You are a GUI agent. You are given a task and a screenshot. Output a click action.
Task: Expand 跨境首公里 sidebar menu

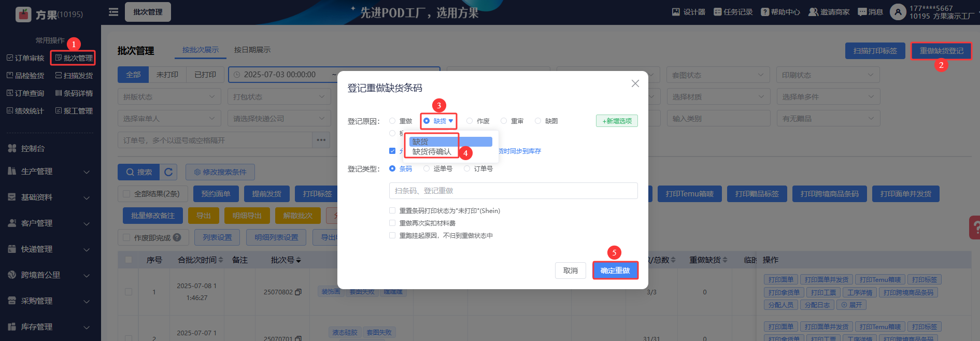coord(50,275)
